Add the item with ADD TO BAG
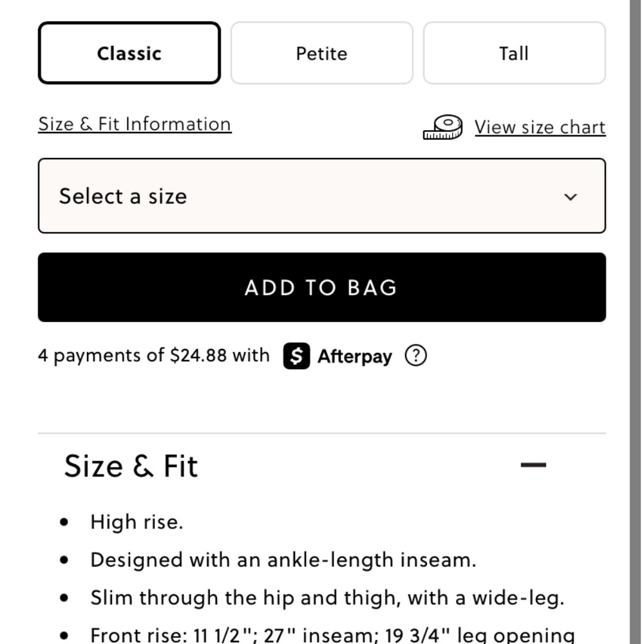 click(x=321, y=287)
